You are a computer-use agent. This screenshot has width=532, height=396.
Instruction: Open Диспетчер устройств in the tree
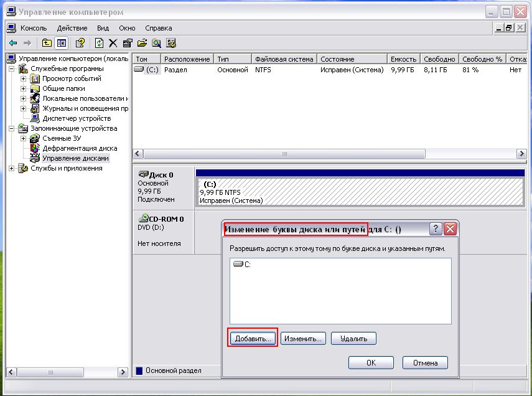pos(77,118)
